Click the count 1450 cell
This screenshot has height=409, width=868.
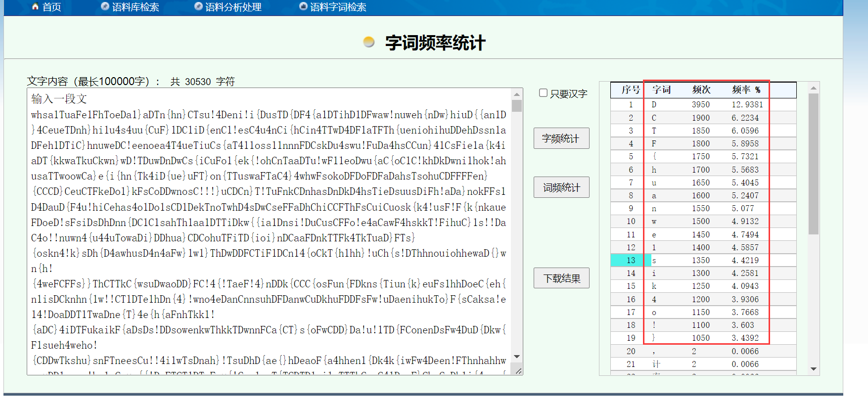[701, 234]
